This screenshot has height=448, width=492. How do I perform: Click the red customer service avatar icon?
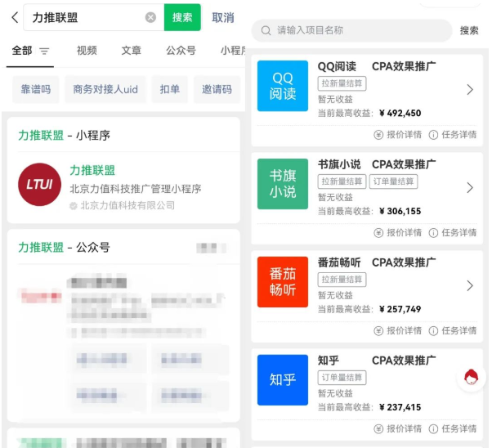[471, 378]
